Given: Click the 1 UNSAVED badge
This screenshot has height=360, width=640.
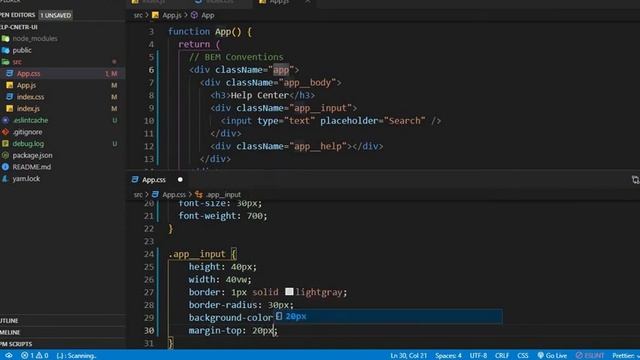Looking at the screenshot, I should click(56, 15).
